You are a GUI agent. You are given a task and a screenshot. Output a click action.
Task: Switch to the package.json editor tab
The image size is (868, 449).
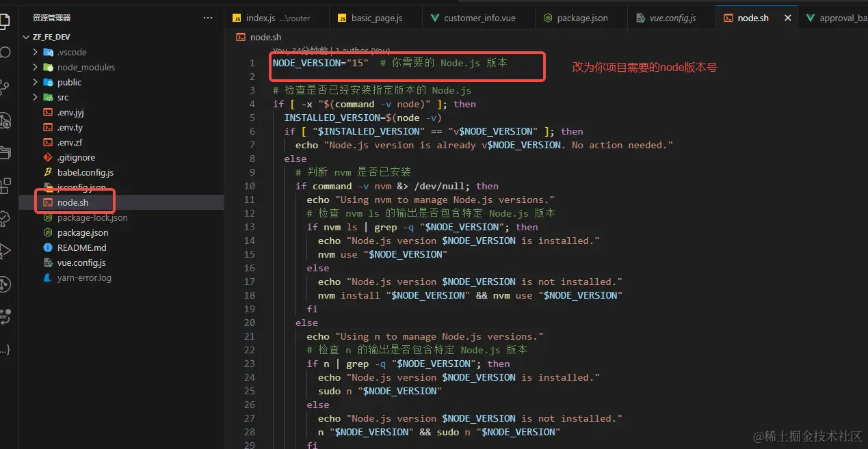pos(581,18)
